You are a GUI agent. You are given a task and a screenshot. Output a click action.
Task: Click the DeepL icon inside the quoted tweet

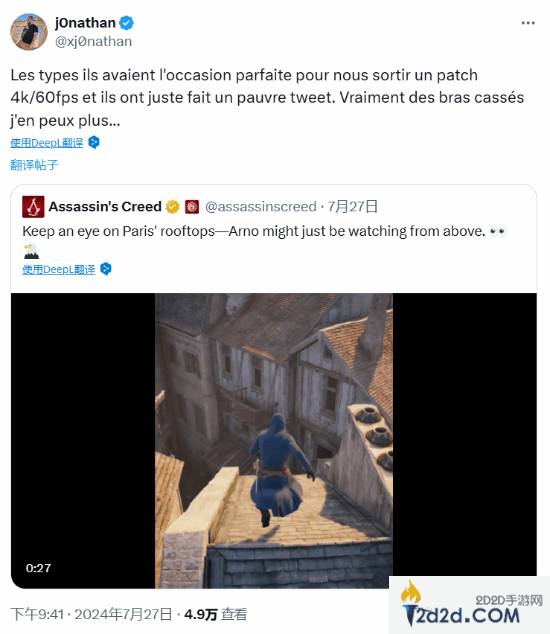click(x=106, y=269)
